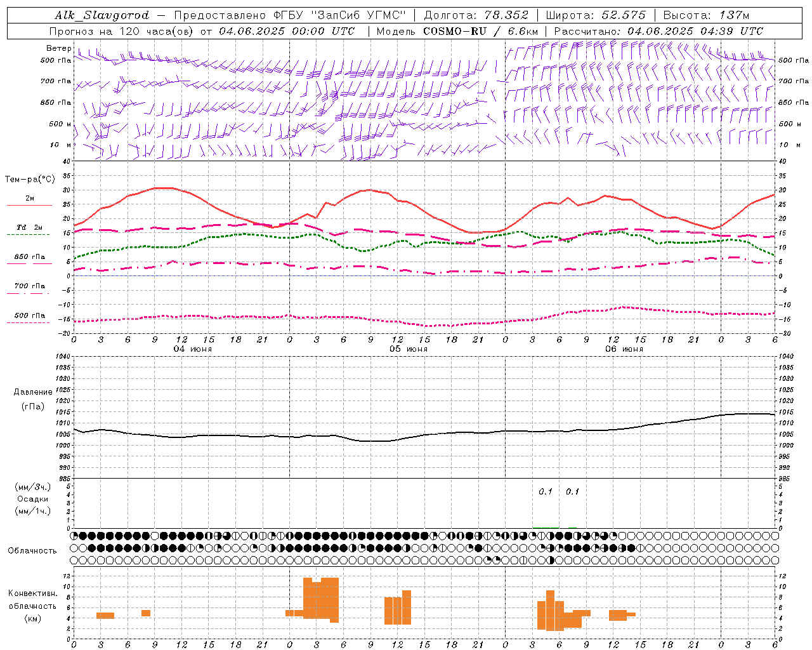The height and width of the screenshot is (650, 812).
Task: Select the text Предоставлено ФГБУ "ЗапСиб УГМС"
Action: click(x=289, y=15)
